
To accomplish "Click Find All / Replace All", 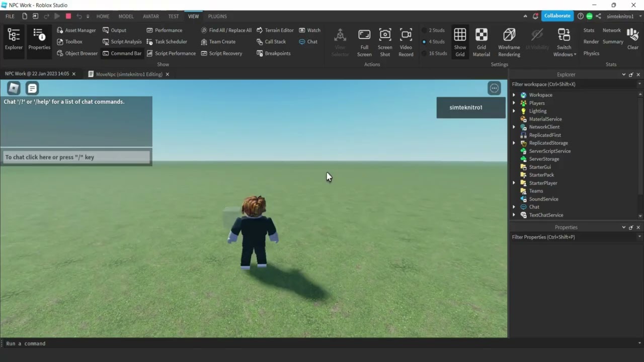I will coord(226,30).
